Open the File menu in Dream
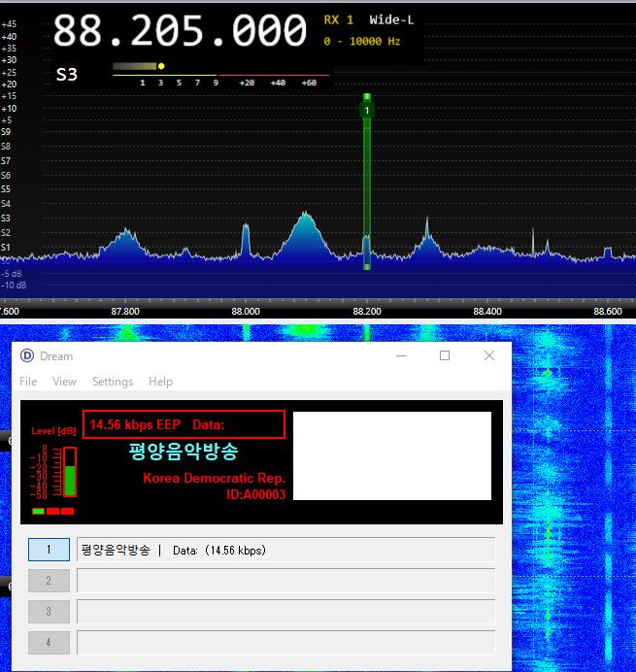Viewport: 636px width, 672px height. 28,382
